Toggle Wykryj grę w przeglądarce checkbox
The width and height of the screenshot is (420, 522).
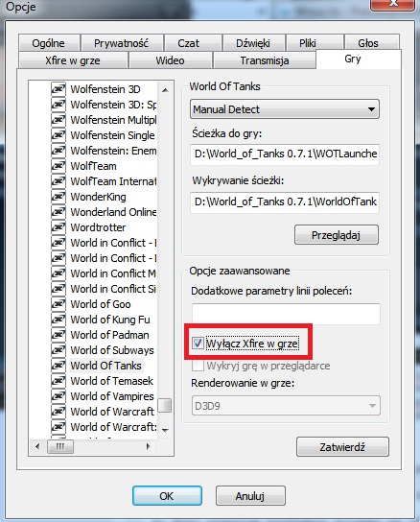click(x=198, y=366)
